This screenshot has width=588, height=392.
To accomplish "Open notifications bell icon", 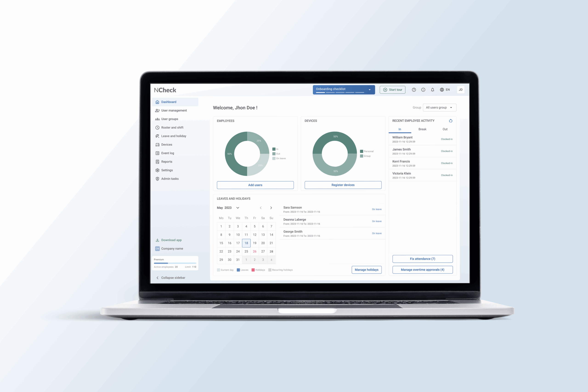I will pyautogui.click(x=433, y=90).
